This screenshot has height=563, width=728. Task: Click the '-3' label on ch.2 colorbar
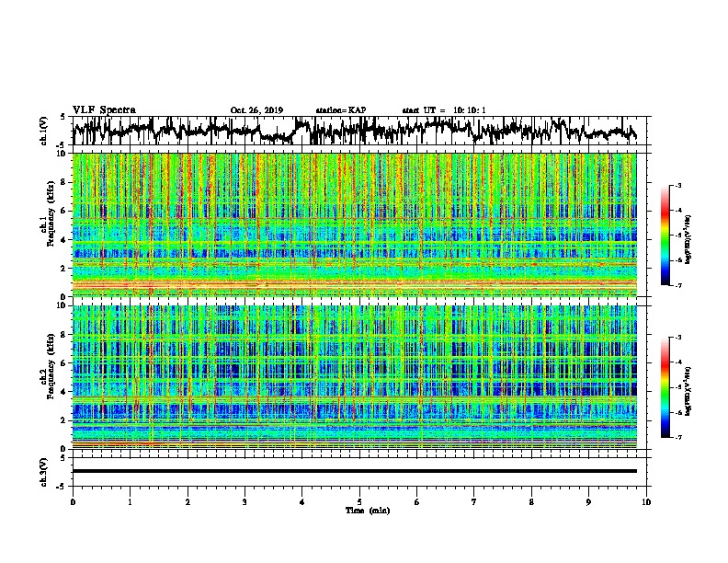pyautogui.click(x=678, y=338)
